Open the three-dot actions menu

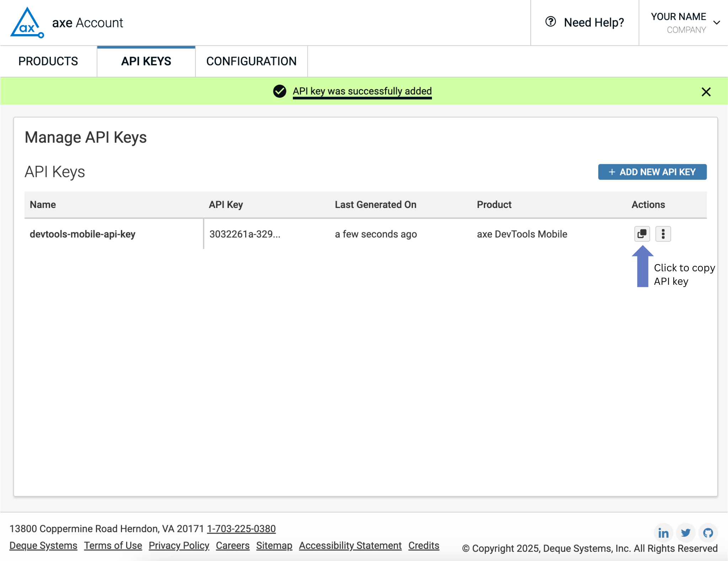pyautogui.click(x=663, y=234)
